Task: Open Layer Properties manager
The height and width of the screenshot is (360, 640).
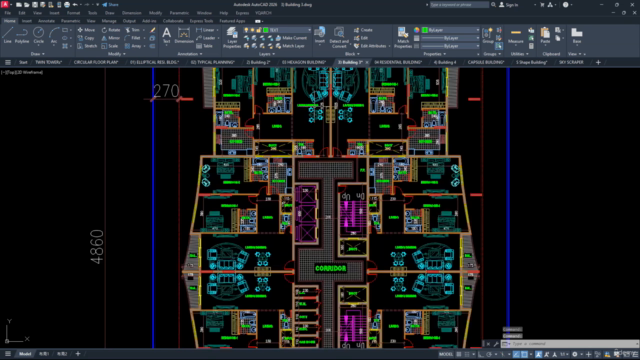Action: pyautogui.click(x=232, y=38)
